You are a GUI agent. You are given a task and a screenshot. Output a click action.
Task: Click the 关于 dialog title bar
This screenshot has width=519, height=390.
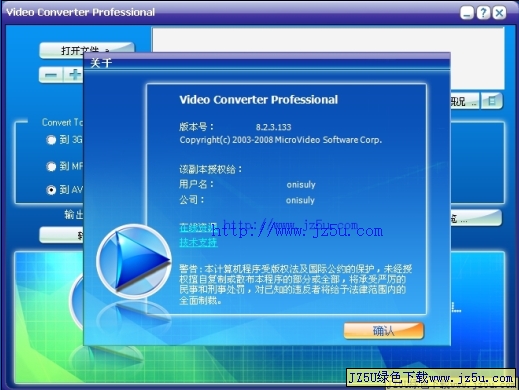click(x=267, y=62)
